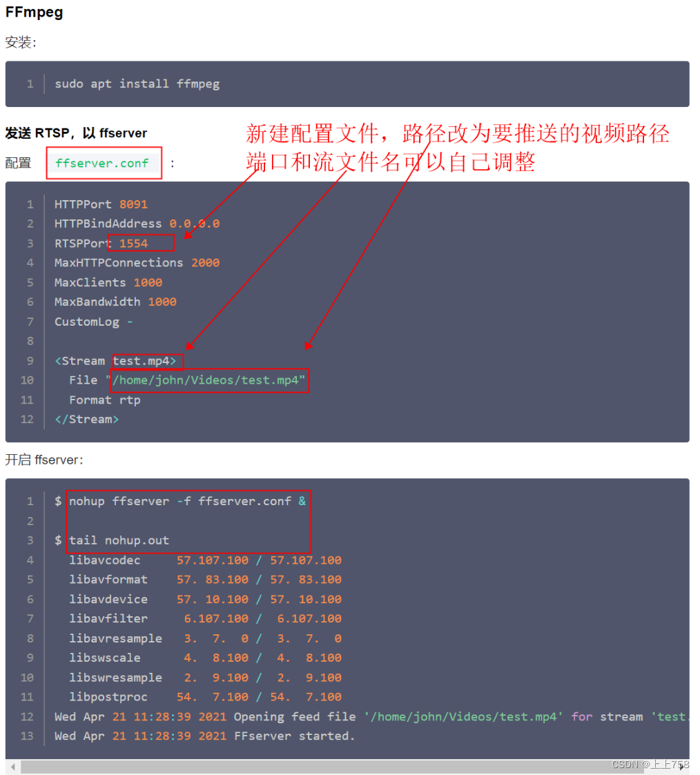Click the 'libswscale' version line
This screenshot has height=775, width=700.
[205, 658]
